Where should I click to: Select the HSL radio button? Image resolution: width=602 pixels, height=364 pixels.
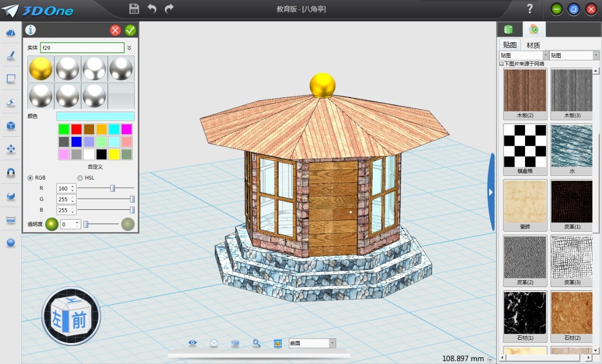(x=80, y=178)
